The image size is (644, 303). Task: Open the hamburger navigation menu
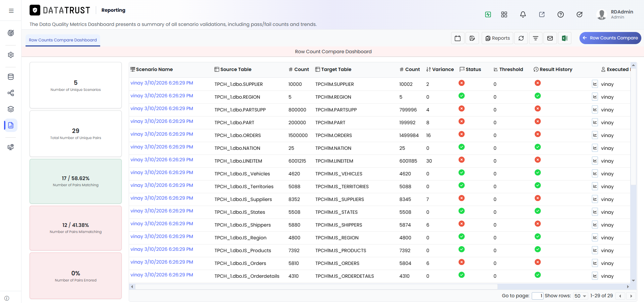(11, 11)
